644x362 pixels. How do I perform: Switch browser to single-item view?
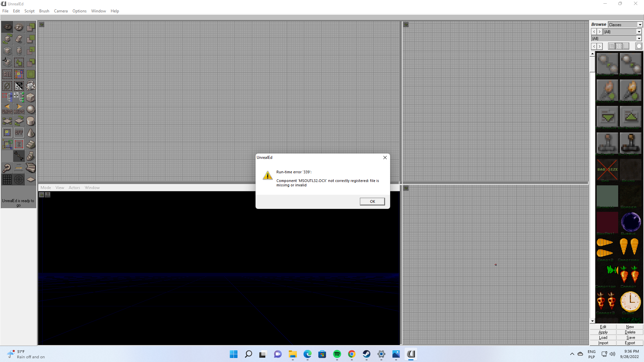[612, 46]
